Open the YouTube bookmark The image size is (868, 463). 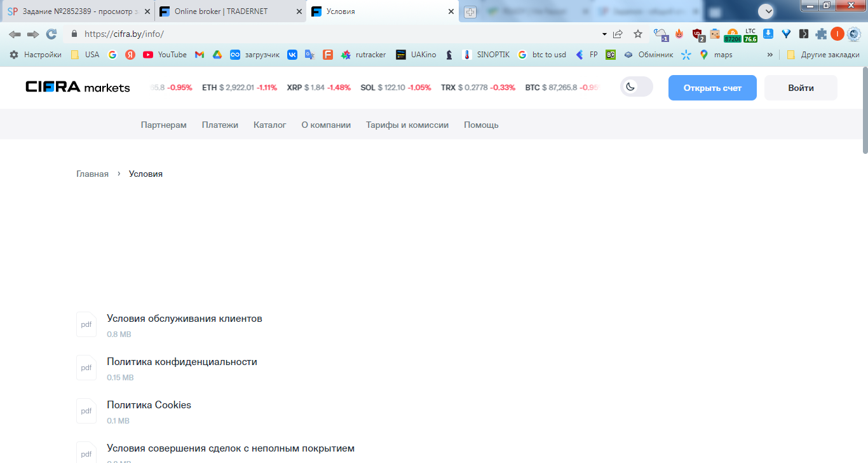(165, 55)
